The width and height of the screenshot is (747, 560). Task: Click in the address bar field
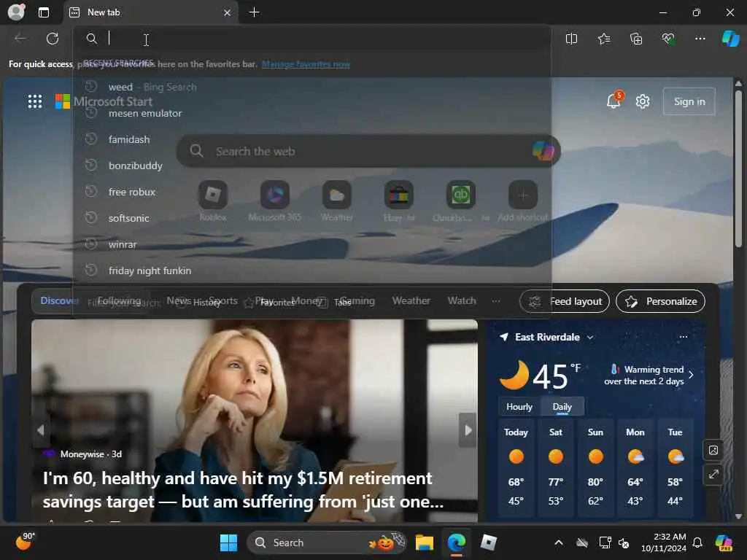312,39
